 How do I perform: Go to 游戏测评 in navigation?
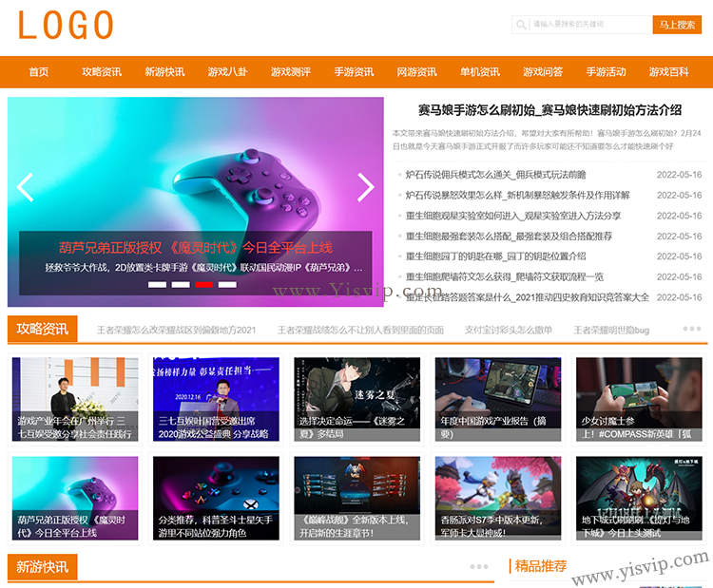tap(291, 72)
